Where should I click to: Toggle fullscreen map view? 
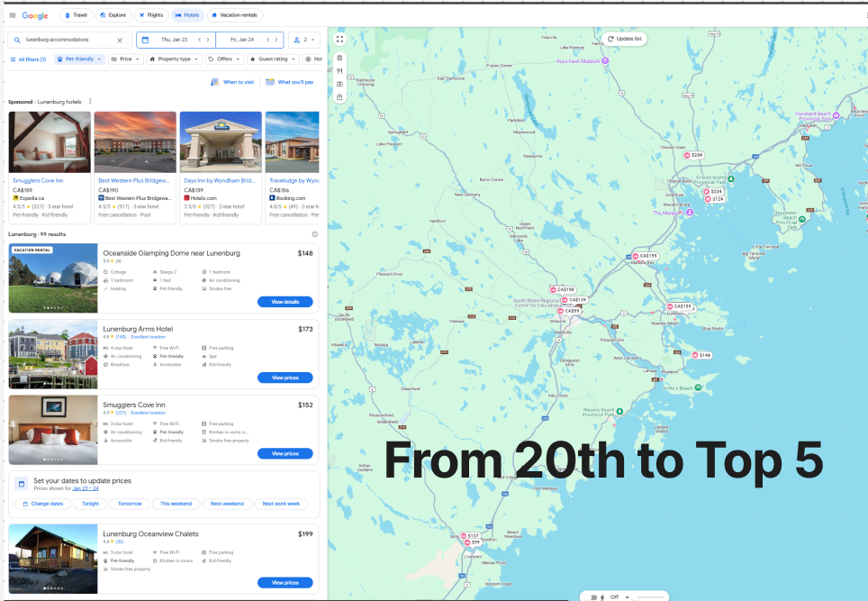point(339,40)
